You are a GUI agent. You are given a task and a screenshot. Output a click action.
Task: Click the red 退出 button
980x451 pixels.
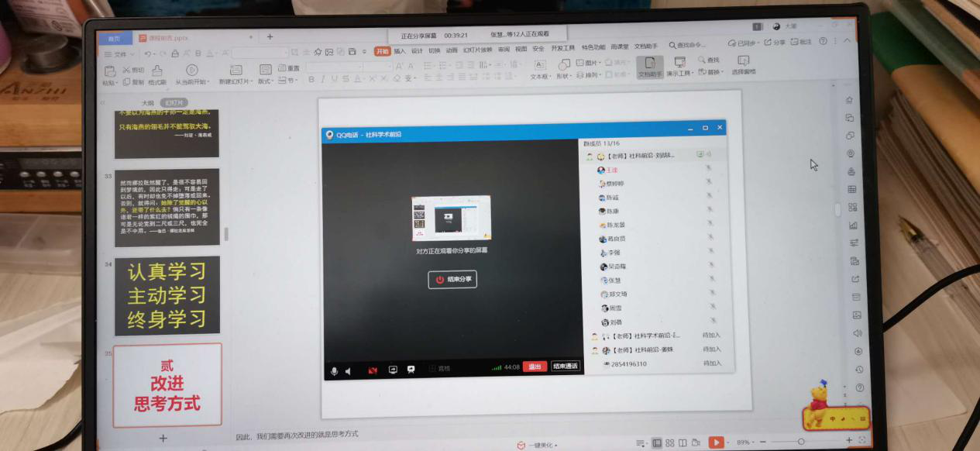(x=535, y=367)
